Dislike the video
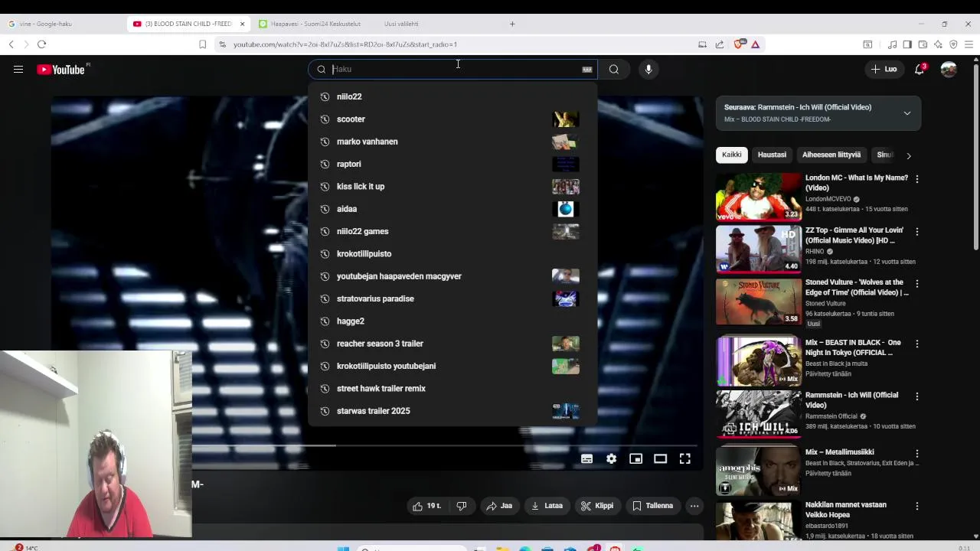Image resolution: width=980 pixels, height=551 pixels. click(462, 506)
